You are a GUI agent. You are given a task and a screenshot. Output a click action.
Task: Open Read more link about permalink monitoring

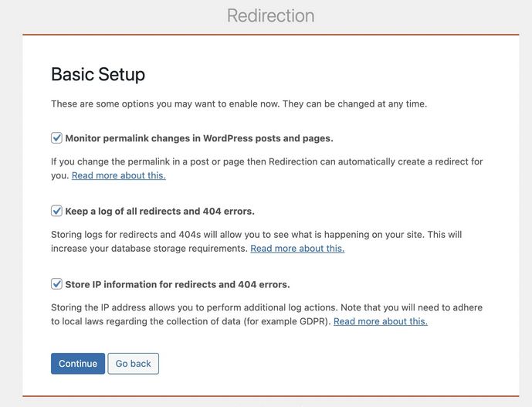[x=119, y=175]
